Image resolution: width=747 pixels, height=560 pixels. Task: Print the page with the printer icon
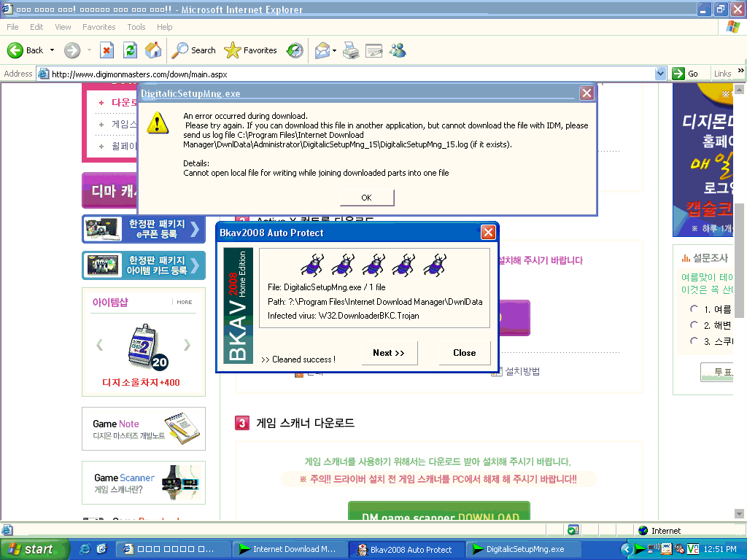(351, 50)
